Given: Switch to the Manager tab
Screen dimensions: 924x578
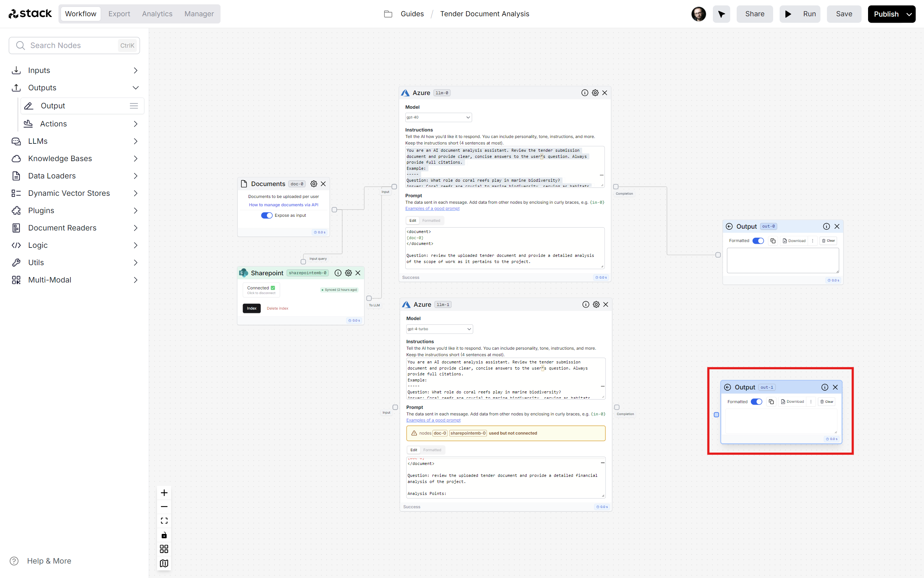Looking at the screenshot, I should click(199, 14).
